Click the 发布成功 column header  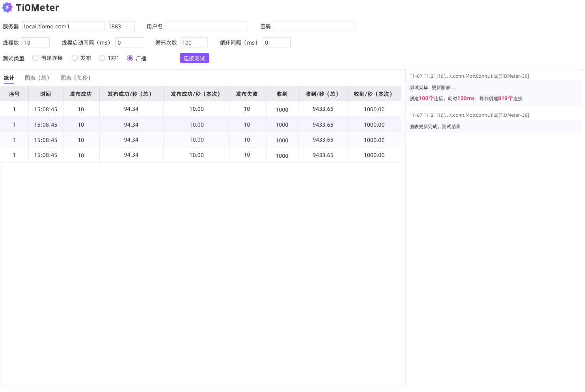coord(81,94)
